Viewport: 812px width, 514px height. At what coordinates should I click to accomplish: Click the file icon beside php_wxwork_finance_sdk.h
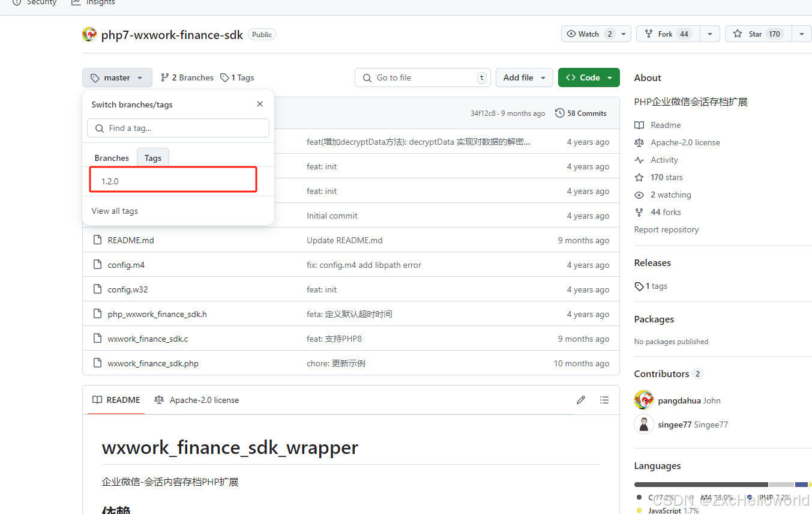98,314
